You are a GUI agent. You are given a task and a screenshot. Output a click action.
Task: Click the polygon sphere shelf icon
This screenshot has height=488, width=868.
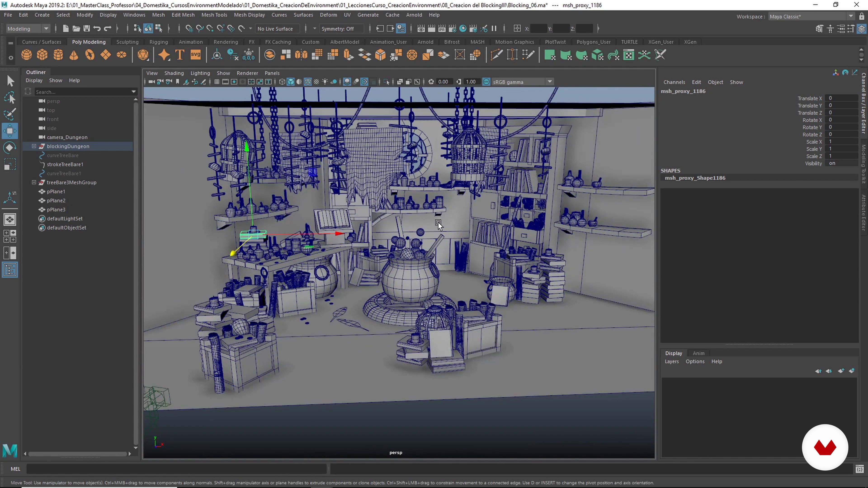[x=27, y=55]
